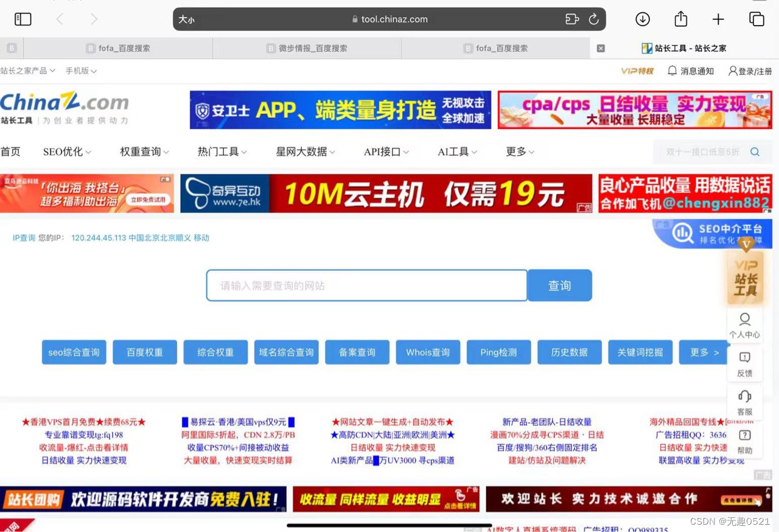Viewport: 779px width, 532px height.
Task: Click 历史数据 button
Action: coord(570,352)
